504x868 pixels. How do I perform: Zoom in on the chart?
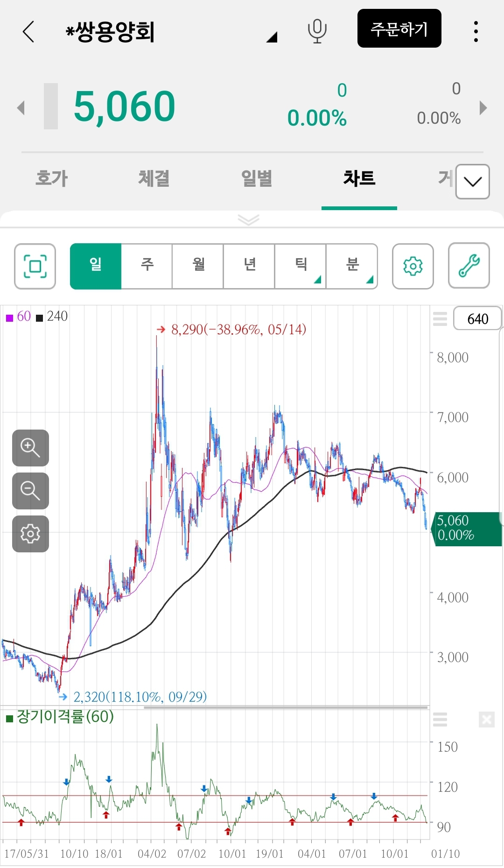tap(30, 448)
